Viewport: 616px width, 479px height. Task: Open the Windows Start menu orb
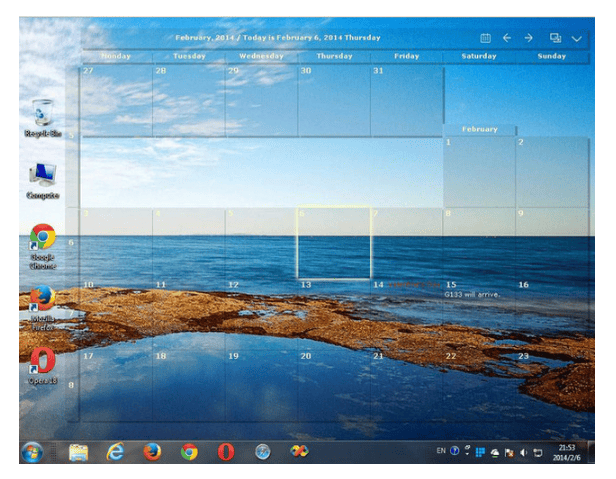(x=32, y=452)
